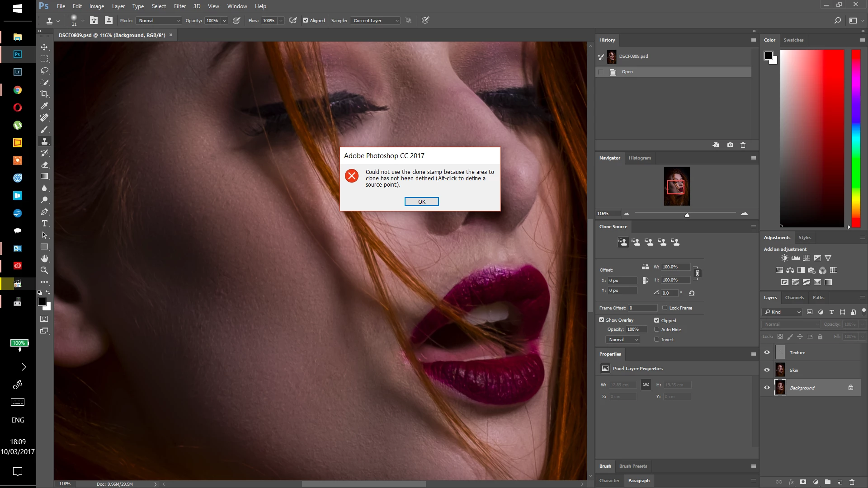The image size is (868, 488).
Task: Create new snapshot camera icon in History
Action: pos(730,145)
